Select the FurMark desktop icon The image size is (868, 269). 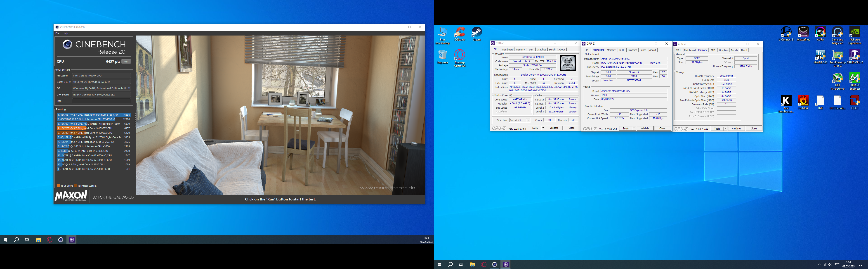[803, 102]
